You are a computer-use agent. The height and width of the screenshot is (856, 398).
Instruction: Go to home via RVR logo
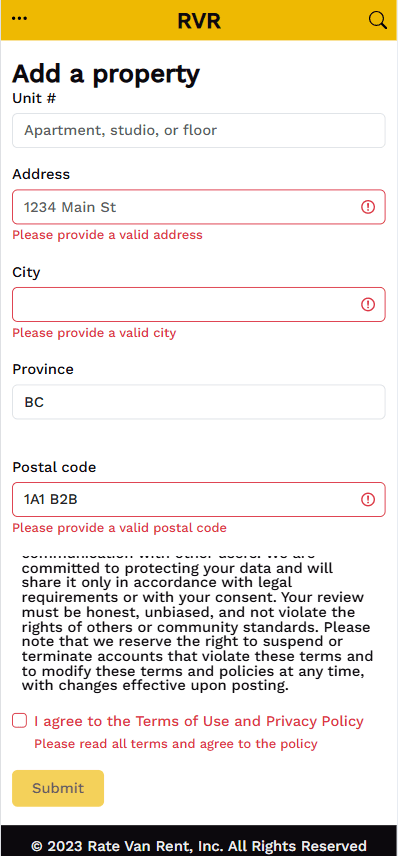[199, 21]
